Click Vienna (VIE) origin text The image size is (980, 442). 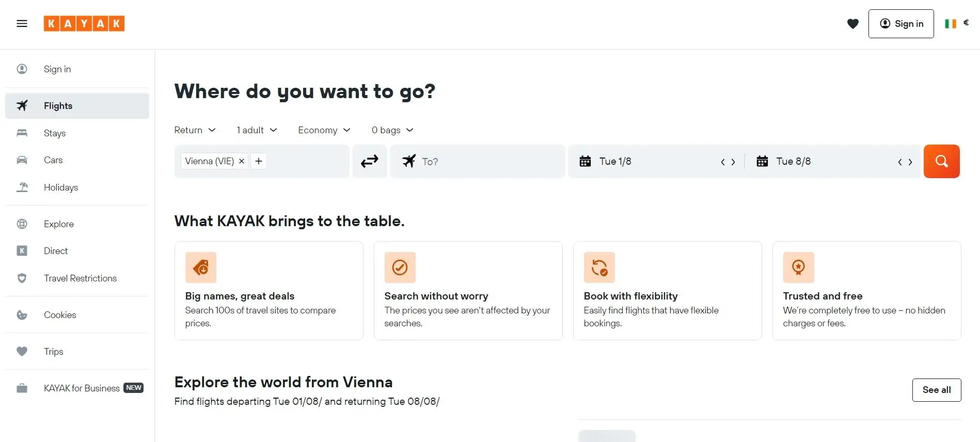[209, 161]
